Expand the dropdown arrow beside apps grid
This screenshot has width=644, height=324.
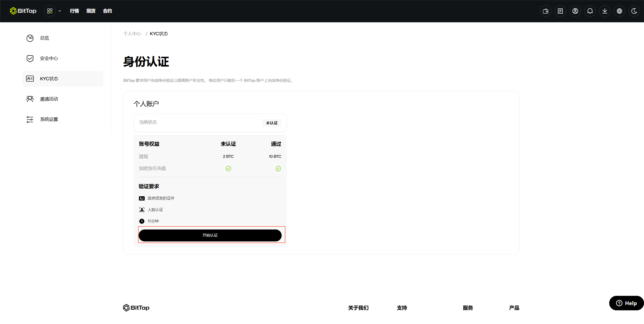pos(60,11)
